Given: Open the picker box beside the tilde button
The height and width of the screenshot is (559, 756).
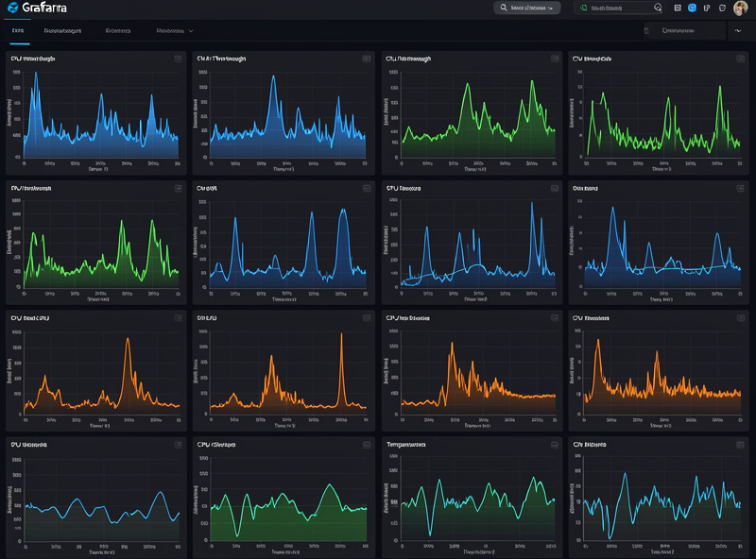Looking at the screenshot, I should tap(683, 30).
